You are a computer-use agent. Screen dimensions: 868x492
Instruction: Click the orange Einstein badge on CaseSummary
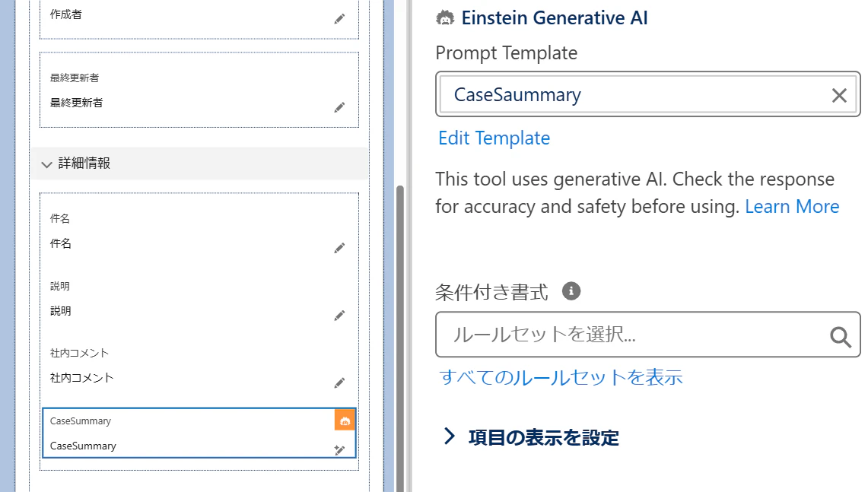(345, 421)
